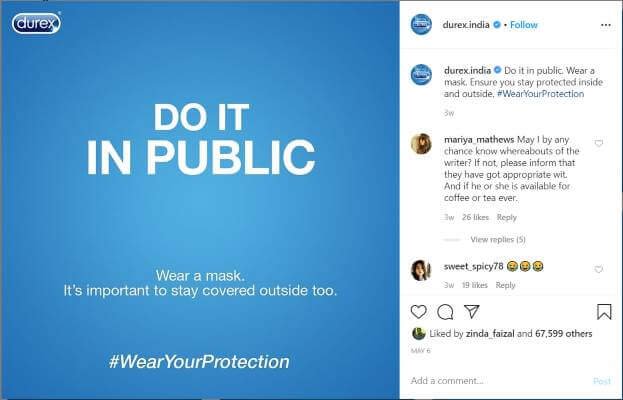Like sweet_spicy78's comment heart
Image resolution: width=623 pixels, height=400 pixels.
(599, 269)
